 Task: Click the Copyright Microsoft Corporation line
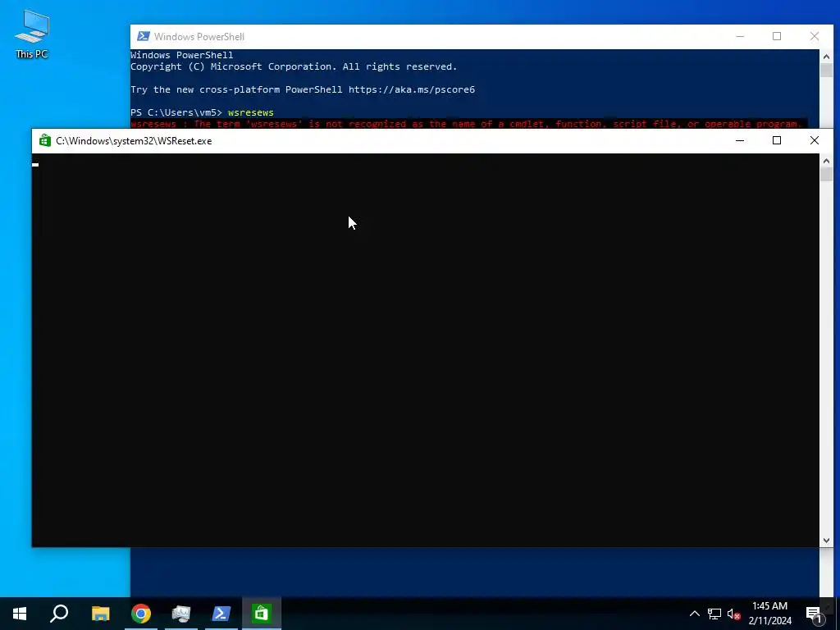point(294,66)
